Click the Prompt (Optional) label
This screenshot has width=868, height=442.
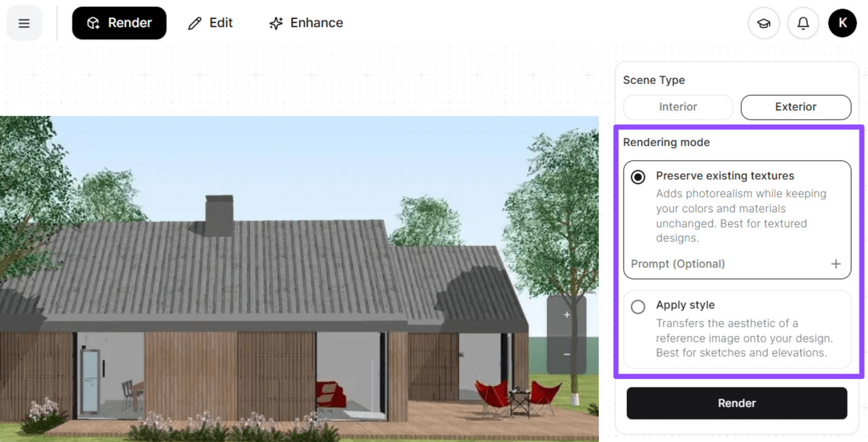pos(677,264)
